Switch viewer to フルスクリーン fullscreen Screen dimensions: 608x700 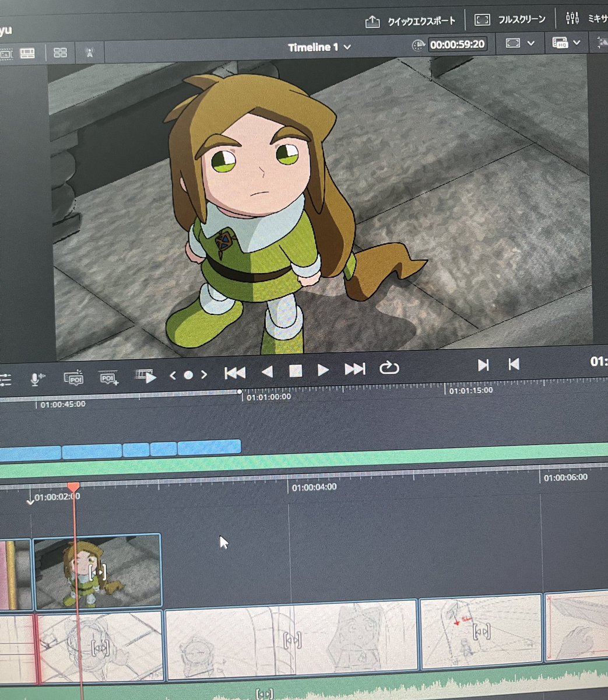point(522,20)
